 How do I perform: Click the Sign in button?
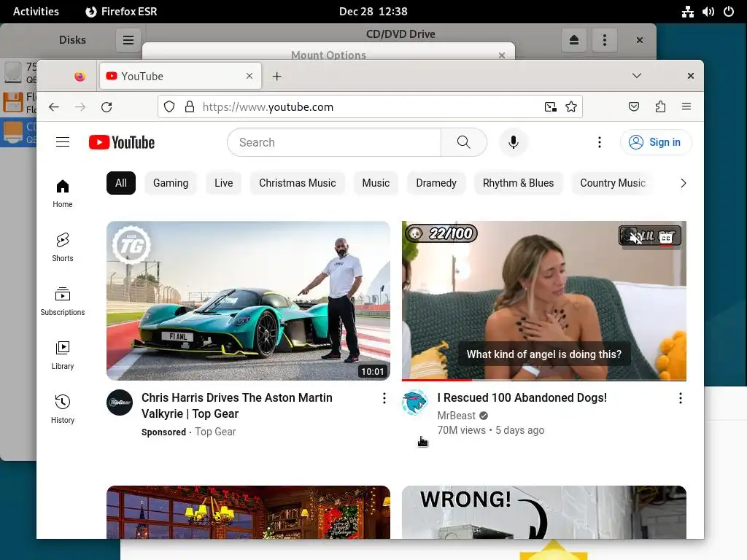click(x=656, y=142)
